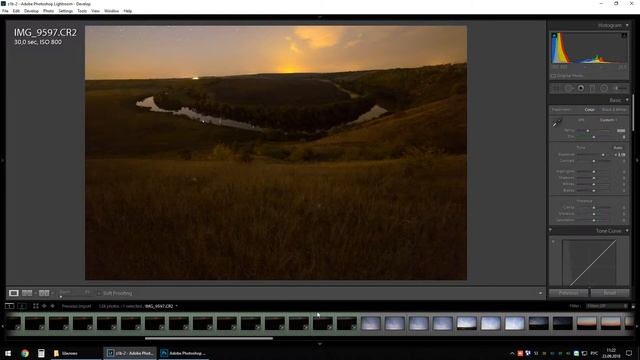Click tone curve point adjustment target
Screen dimensions: 640x360
click(553, 242)
